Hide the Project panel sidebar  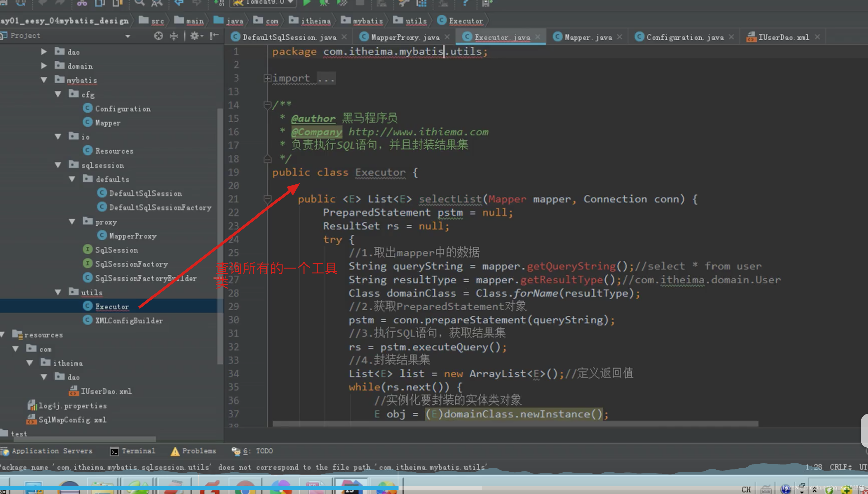(214, 36)
